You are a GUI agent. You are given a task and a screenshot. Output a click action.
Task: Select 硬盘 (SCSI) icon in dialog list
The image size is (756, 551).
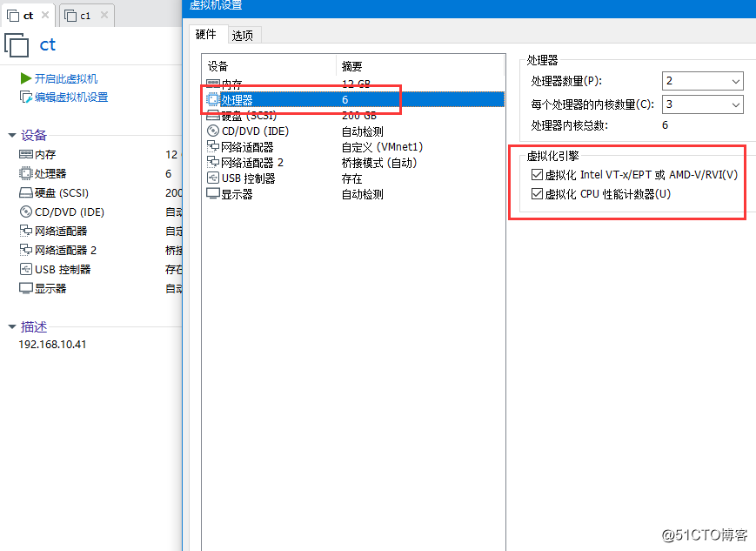[213, 115]
